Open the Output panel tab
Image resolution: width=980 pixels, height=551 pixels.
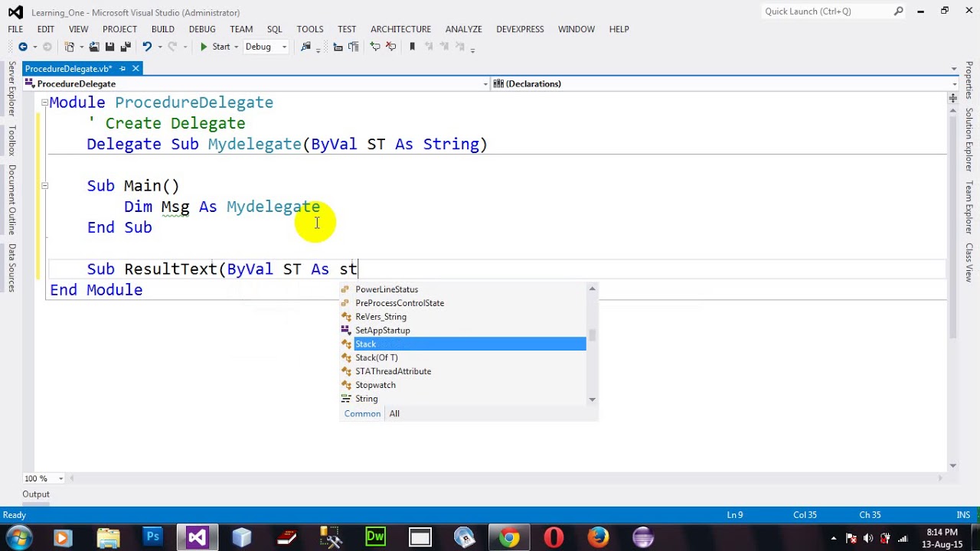36,494
